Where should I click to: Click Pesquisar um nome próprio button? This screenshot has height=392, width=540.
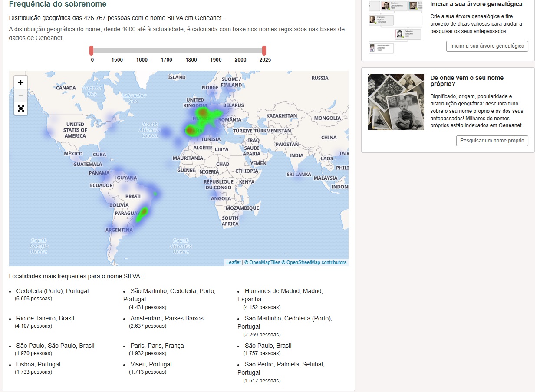(x=492, y=141)
